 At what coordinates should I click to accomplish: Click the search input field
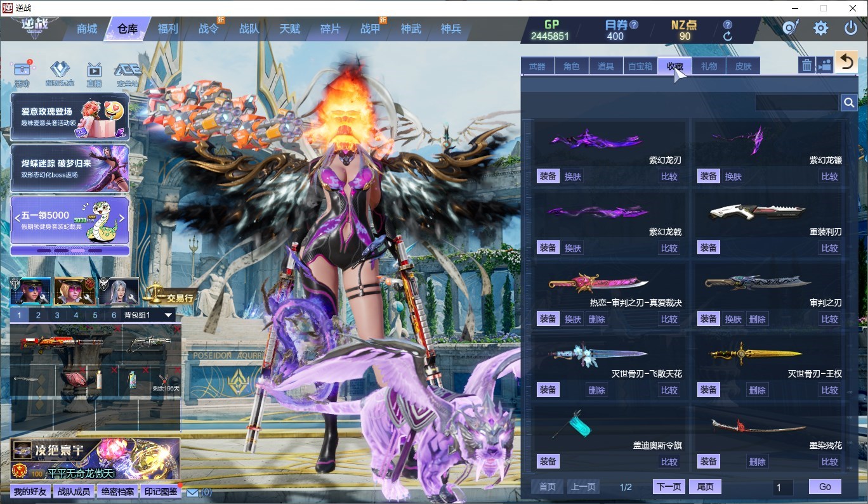coord(796,103)
